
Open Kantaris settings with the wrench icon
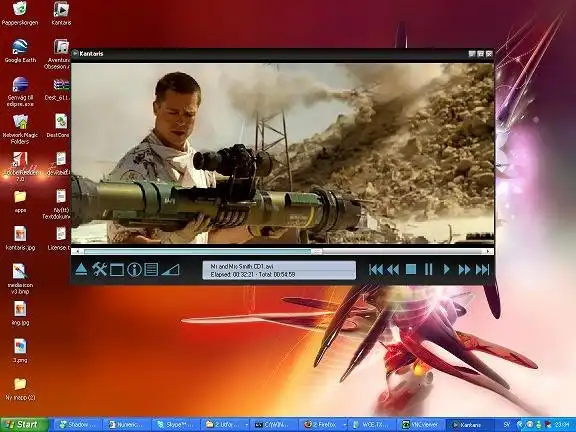point(99,270)
